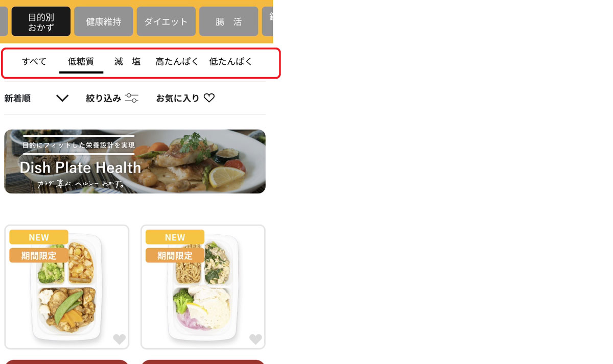
Task: Expand the 新着順 sort chevron
Action: [x=62, y=98]
